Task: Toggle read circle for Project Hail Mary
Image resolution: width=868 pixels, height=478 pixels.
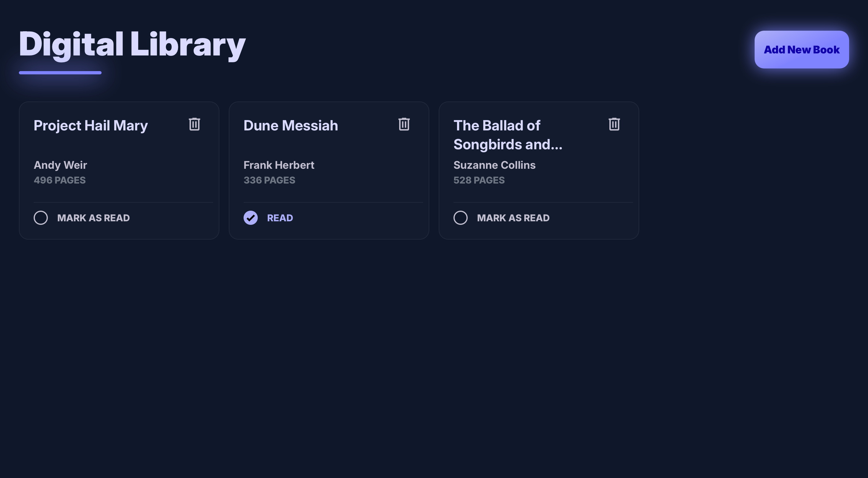Action: pyautogui.click(x=41, y=218)
